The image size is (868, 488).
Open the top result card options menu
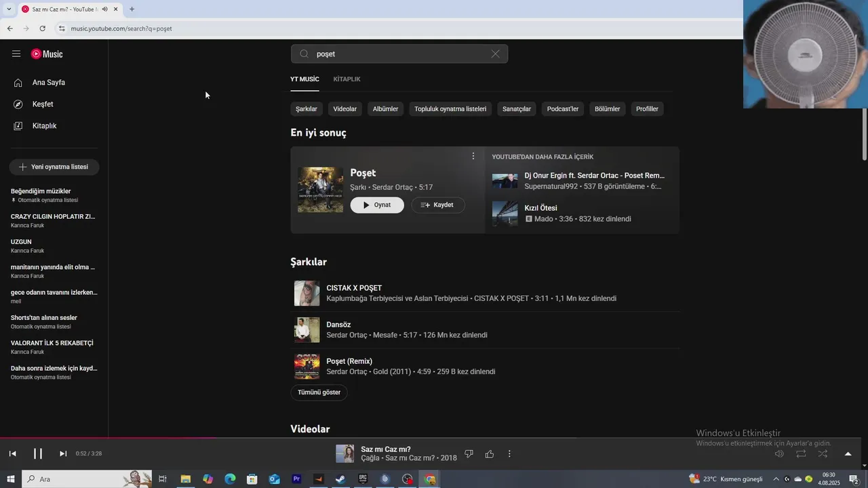pyautogui.click(x=473, y=156)
